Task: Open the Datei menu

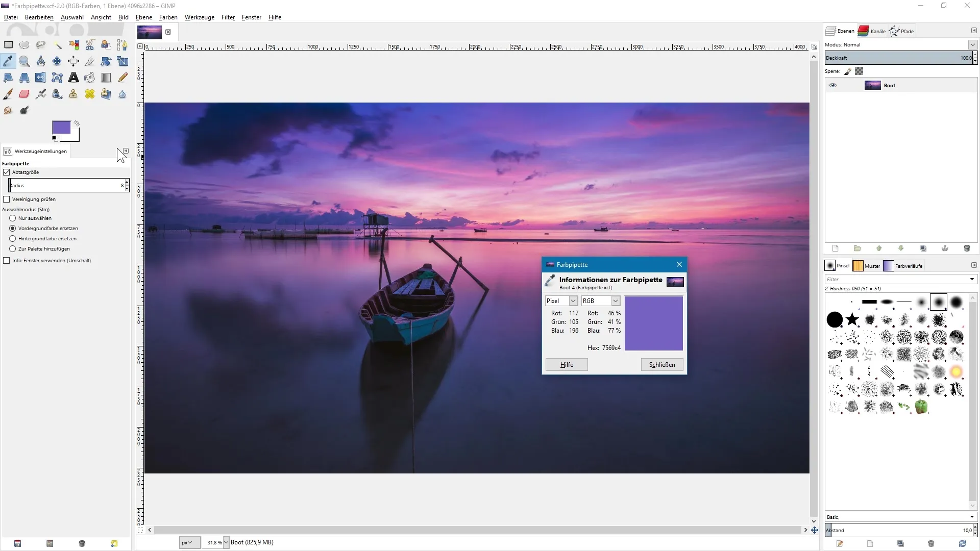Action: pos(11,17)
